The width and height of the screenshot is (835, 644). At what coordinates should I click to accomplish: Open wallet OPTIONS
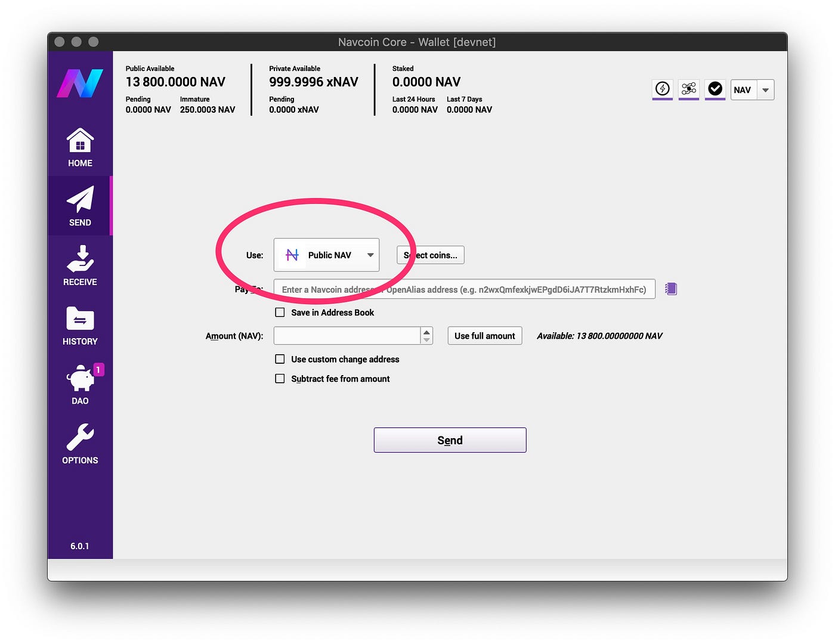80,444
